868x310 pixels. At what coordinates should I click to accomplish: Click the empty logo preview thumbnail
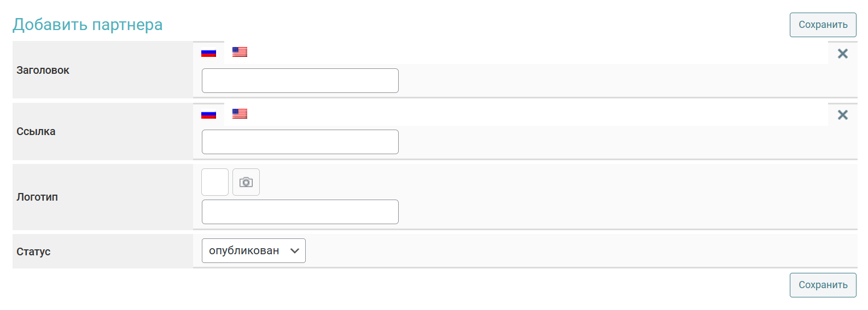click(x=215, y=182)
